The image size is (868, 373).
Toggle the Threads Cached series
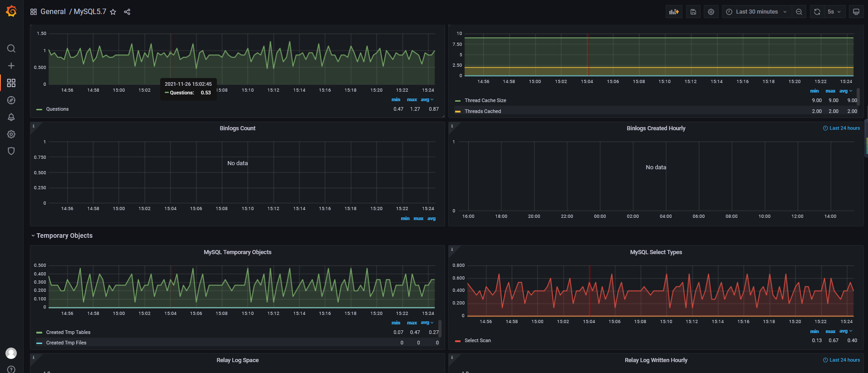[x=483, y=111]
